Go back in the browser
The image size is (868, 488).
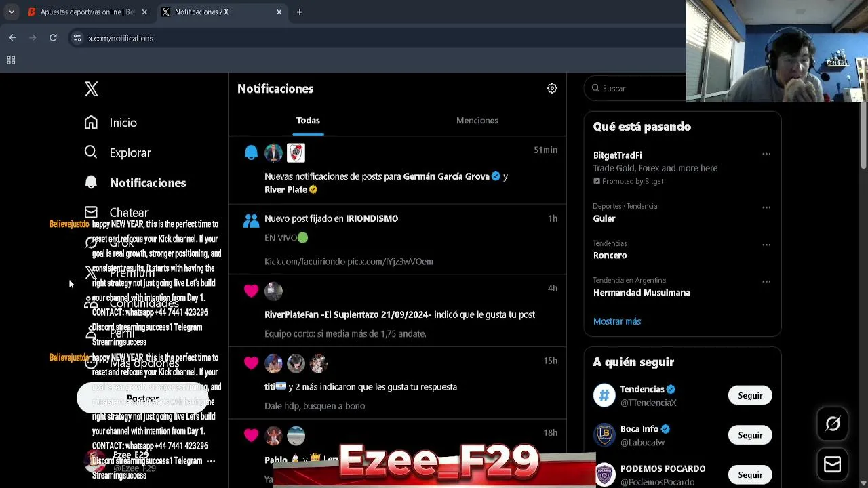point(12,38)
